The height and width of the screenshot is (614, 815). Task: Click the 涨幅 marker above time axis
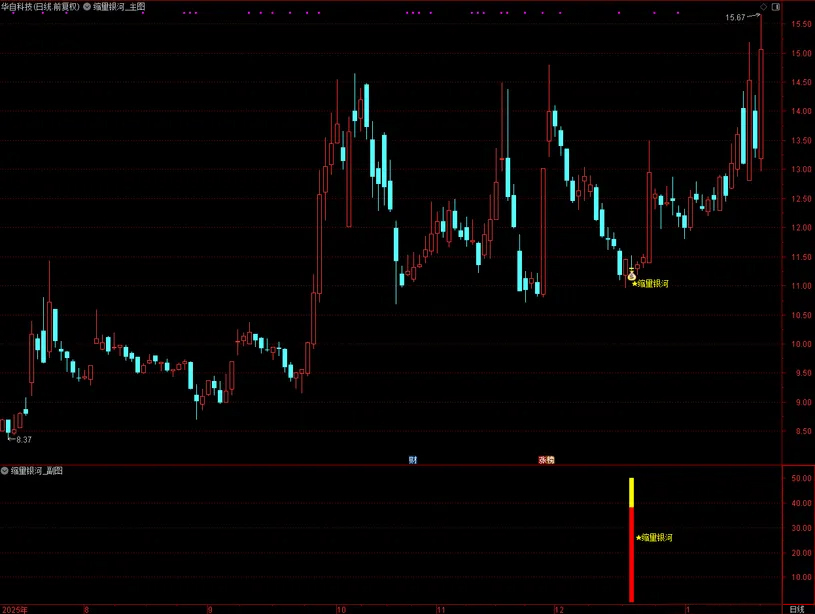546,460
